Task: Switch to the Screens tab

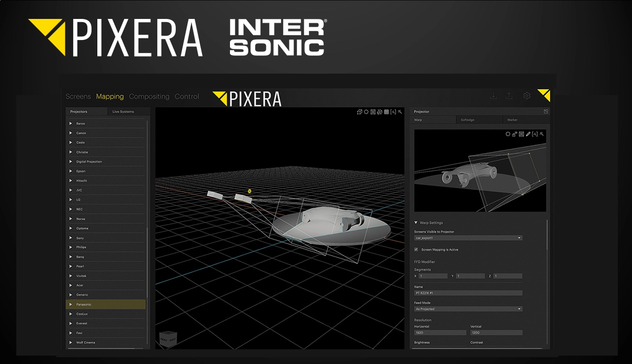Action: click(78, 96)
